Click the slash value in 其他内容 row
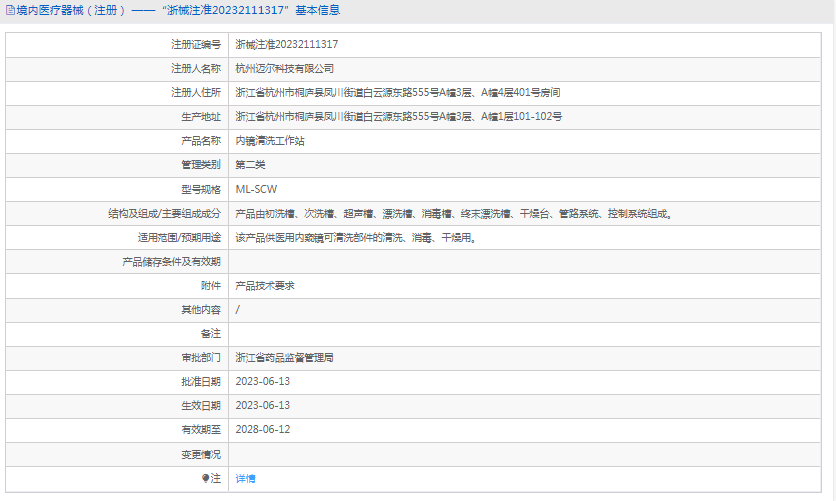The height and width of the screenshot is (501, 836). pyautogui.click(x=238, y=310)
